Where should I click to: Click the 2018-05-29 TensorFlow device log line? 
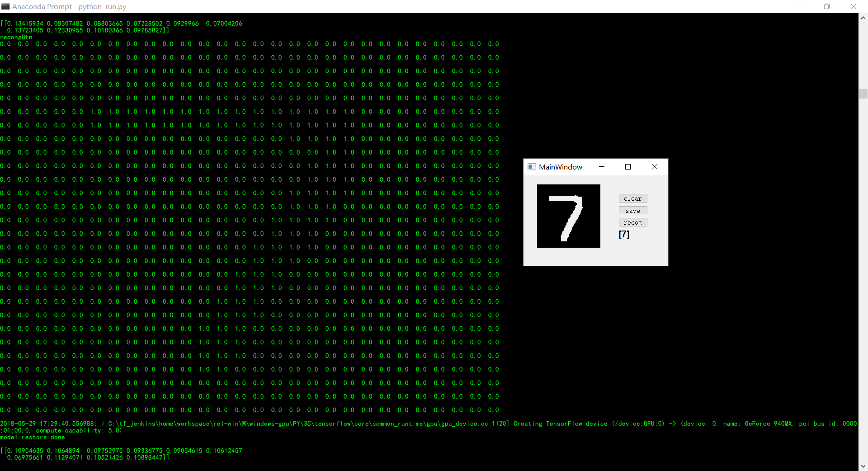coord(429,427)
